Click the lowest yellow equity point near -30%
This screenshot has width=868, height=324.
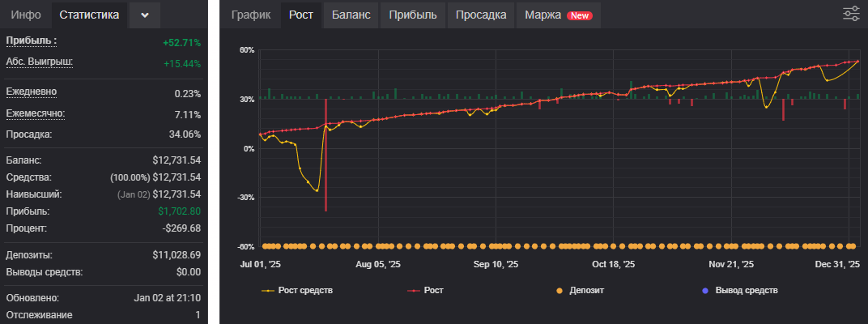tap(317, 190)
